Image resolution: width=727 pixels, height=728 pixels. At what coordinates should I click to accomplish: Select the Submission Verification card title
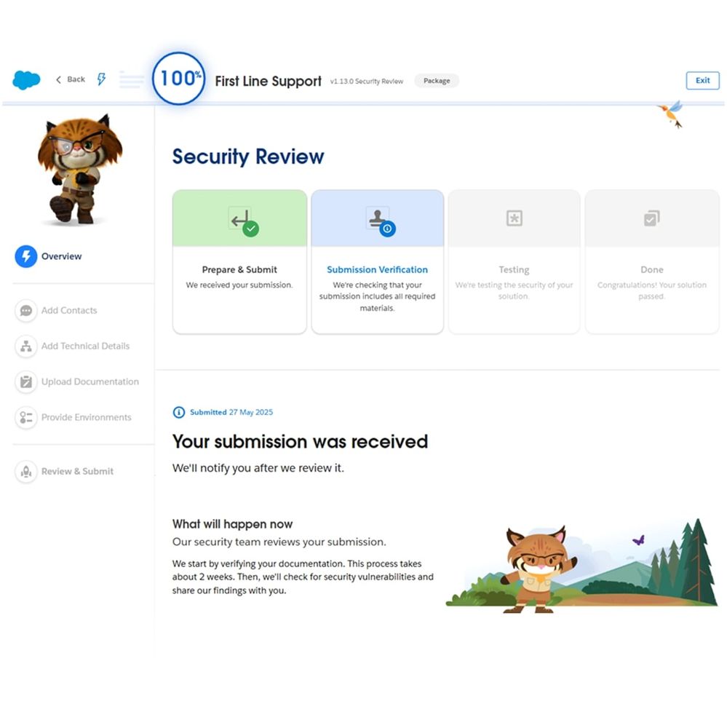[x=377, y=270]
